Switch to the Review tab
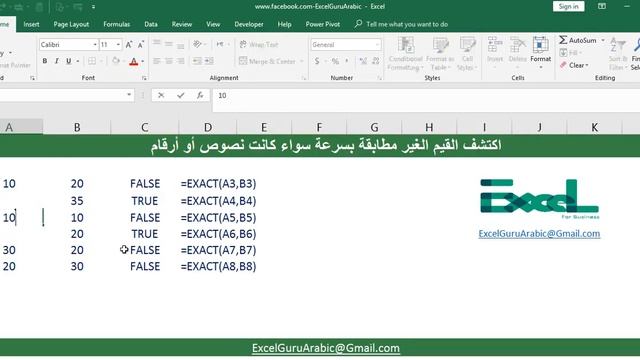640x360 pixels. pos(182,24)
